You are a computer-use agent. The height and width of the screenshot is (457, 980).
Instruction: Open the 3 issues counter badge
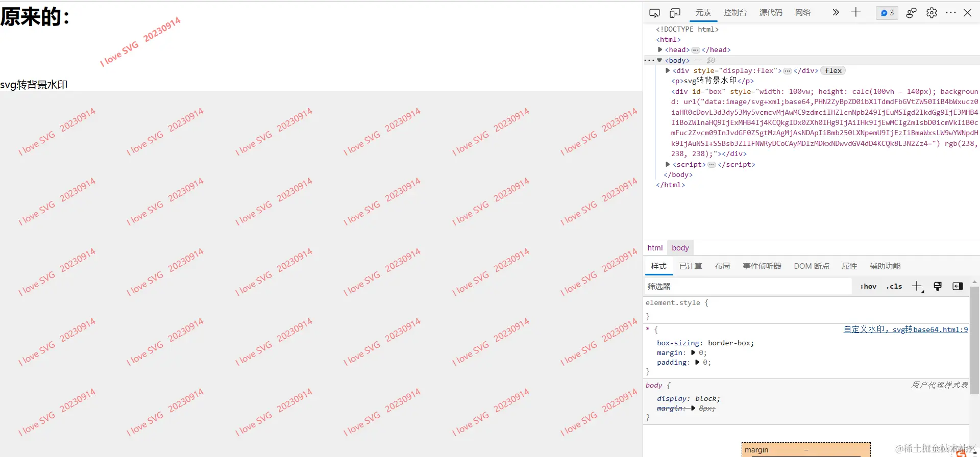pos(887,13)
